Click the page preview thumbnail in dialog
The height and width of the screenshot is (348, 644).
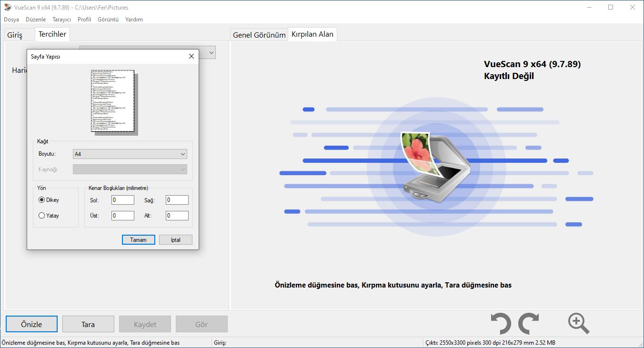(x=113, y=101)
